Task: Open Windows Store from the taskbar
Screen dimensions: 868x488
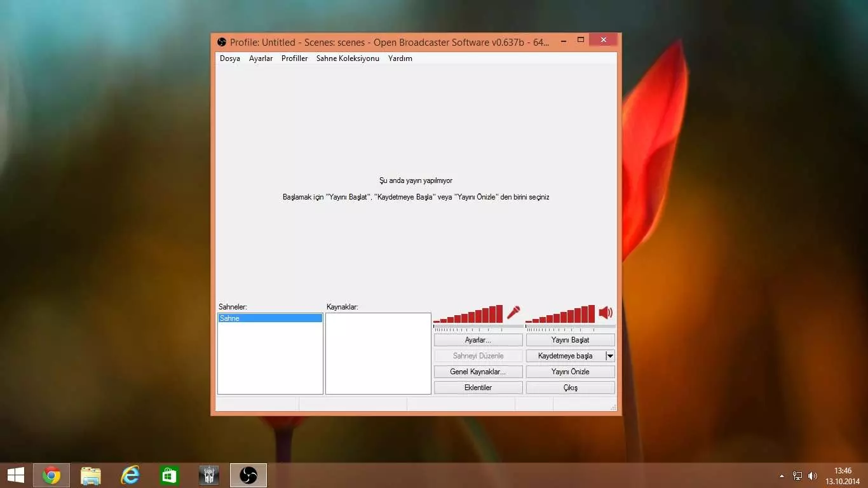Action: coord(170,475)
